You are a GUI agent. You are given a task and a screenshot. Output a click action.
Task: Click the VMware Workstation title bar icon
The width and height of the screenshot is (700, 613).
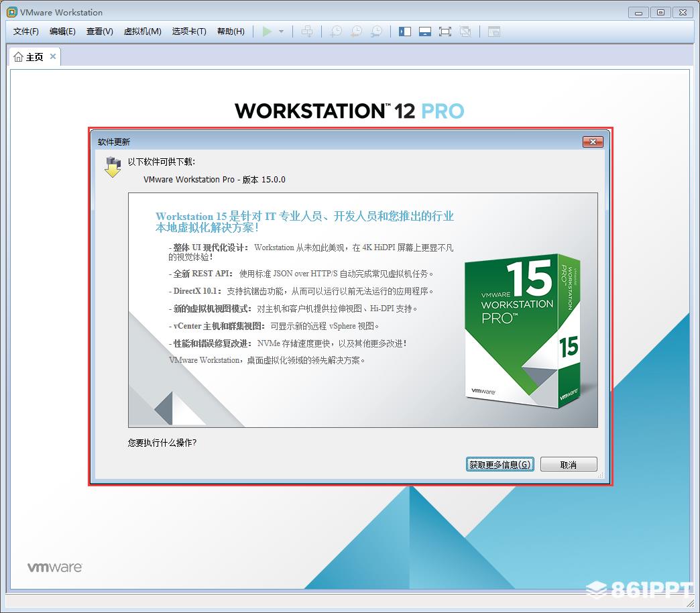click(11, 12)
